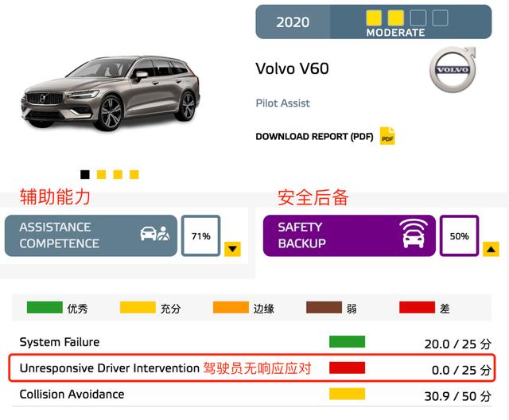The image size is (509, 420).
Task: Select the first filled yellow rating square
Action: 374,17
